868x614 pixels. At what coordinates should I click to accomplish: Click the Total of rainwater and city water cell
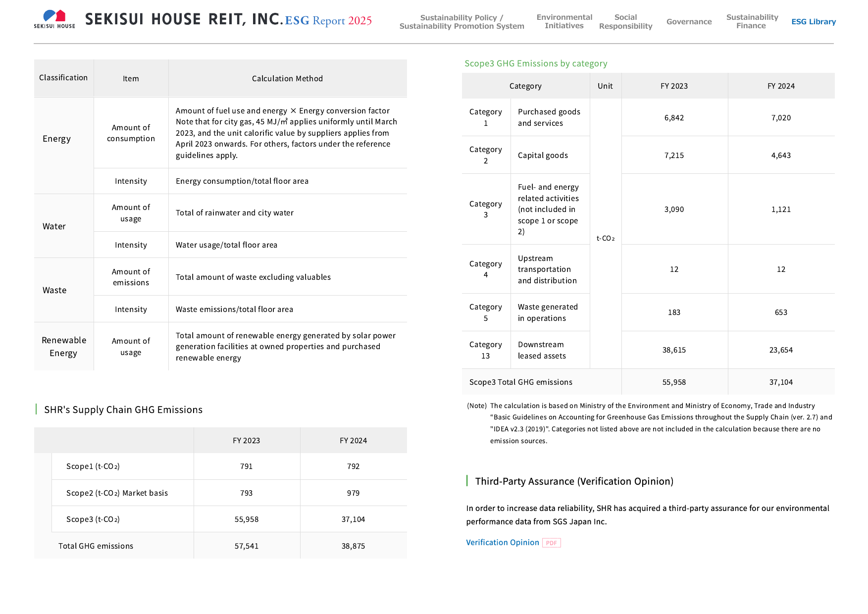288,213
